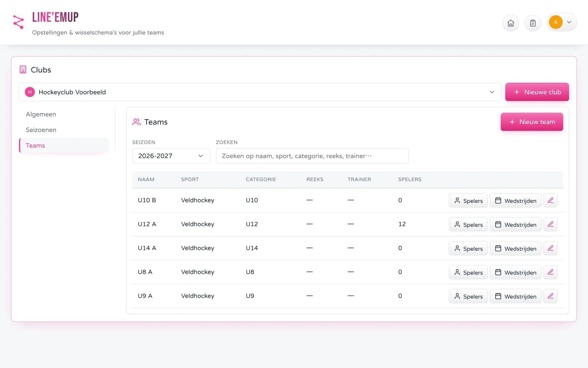Image resolution: width=588 pixels, height=368 pixels.
Task: Edit team U10 B with pencil icon
Action: [x=550, y=200]
